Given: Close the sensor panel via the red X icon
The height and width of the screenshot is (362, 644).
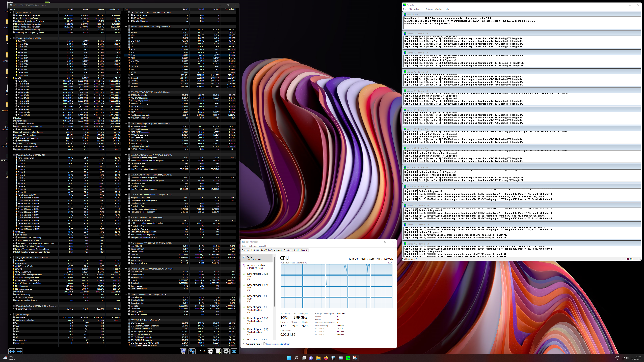Looking at the screenshot, I should pos(234,351).
